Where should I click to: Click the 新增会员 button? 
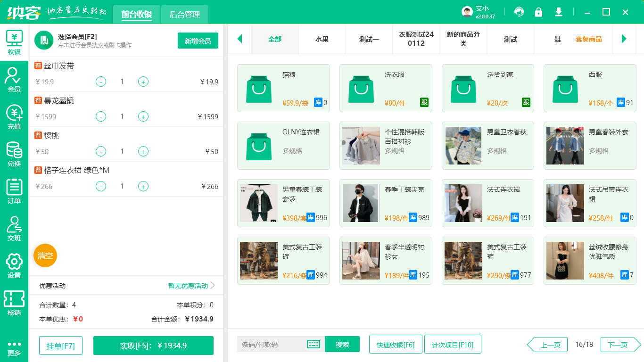[198, 41]
